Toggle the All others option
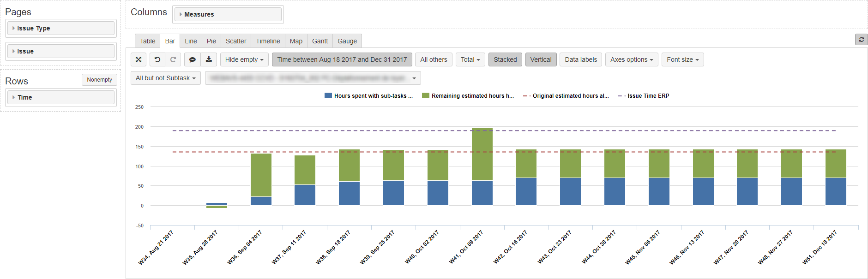This screenshot has width=868, height=279. 434,59
